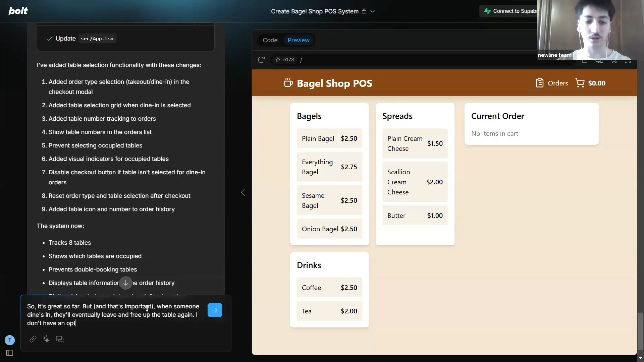Click the Drinks category heading
This screenshot has width=644, height=362.
309,265
